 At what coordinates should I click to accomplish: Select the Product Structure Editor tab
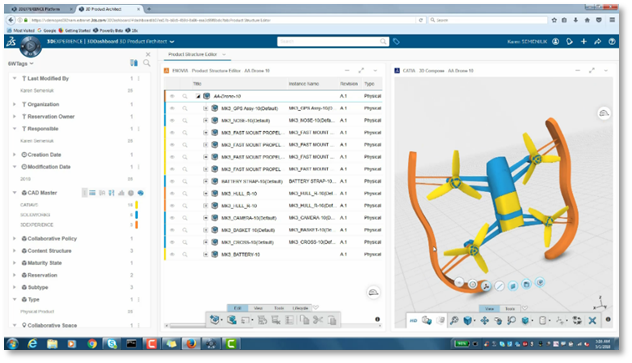click(x=193, y=54)
